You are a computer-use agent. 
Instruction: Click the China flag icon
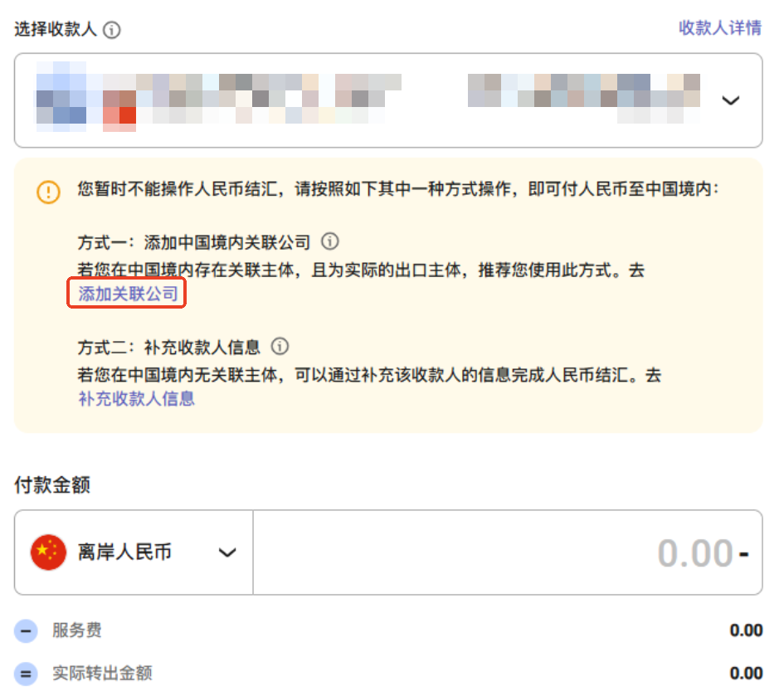coord(47,551)
